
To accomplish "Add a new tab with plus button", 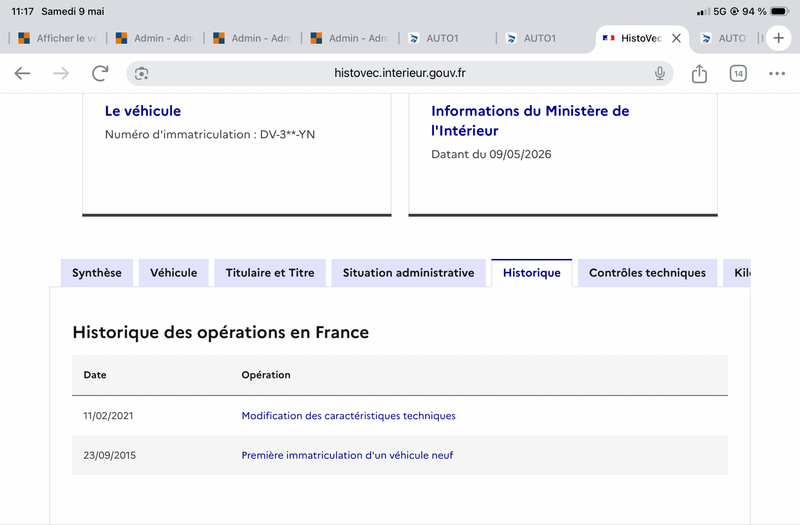I will 779,38.
